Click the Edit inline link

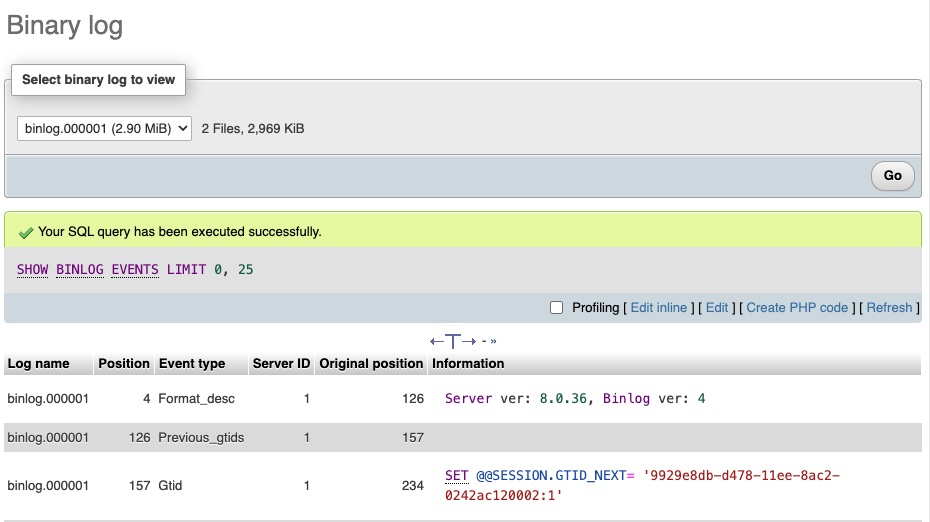658,307
